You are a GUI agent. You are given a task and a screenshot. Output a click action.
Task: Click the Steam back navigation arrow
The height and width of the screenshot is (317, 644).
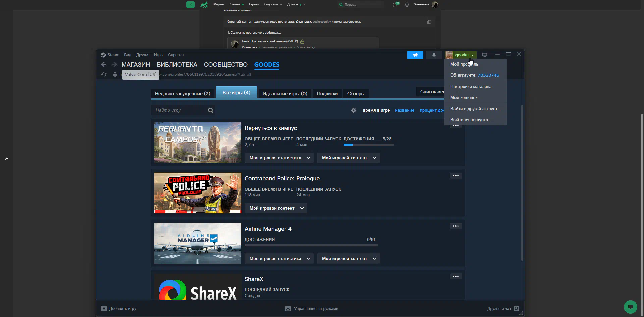pos(104,64)
